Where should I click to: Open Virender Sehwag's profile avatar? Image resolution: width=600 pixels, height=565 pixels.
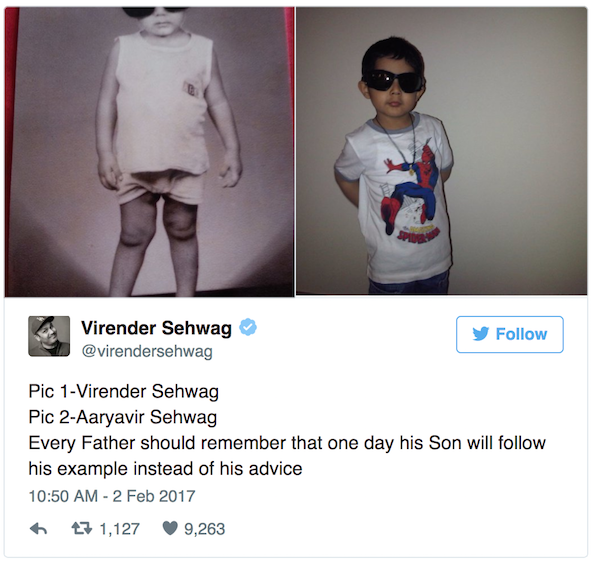coord(49,336)
